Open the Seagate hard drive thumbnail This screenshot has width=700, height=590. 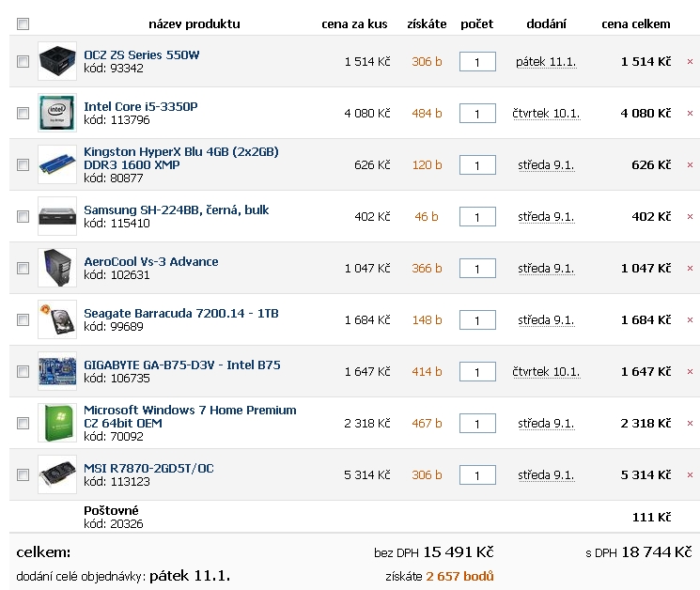click(x=57, y=319)
